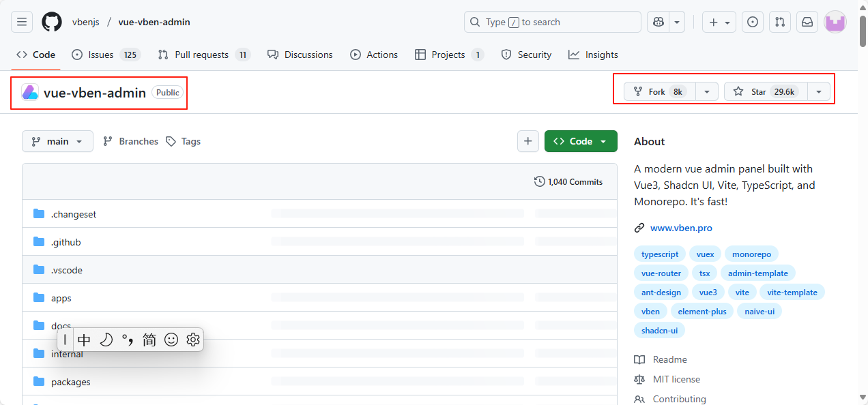868x405 pixels.
Task: Click the vue-router topic tag
Action: coord(661,273)
